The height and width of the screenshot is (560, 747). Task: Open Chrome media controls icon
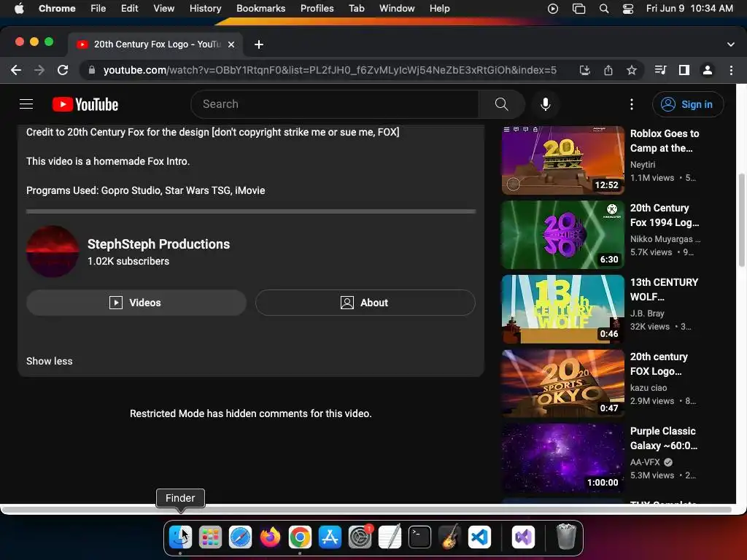point(660,70)
